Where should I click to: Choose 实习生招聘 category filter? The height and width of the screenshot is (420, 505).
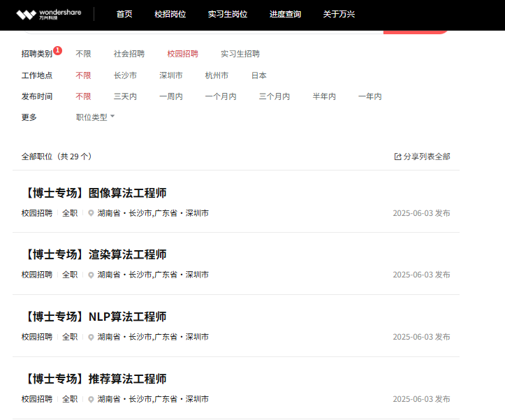pyautogui.click(x=240, y=54)
